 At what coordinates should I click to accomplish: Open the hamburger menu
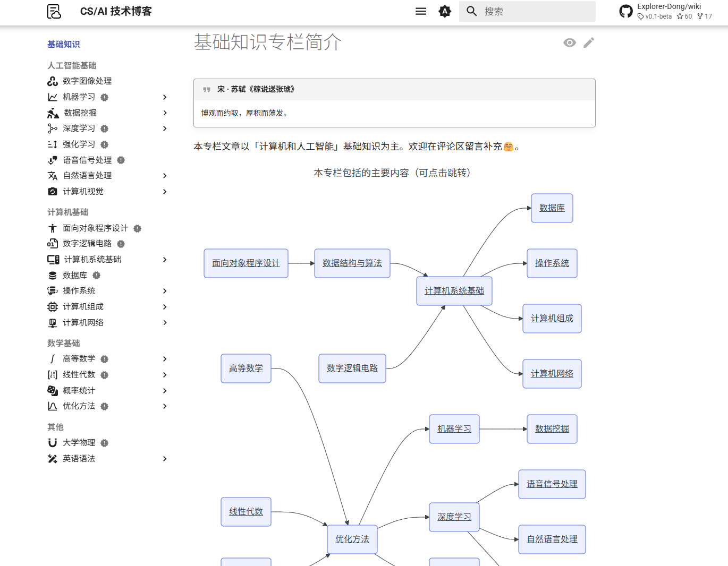click(421, 11)
